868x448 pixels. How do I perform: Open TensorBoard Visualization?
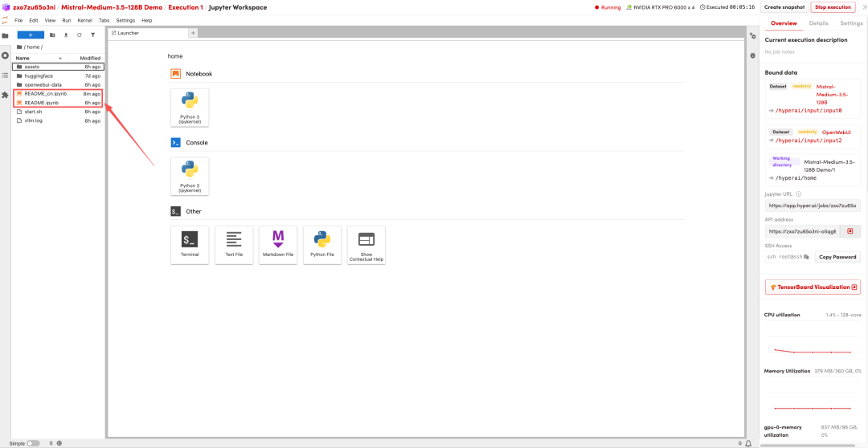coord(813,287)
